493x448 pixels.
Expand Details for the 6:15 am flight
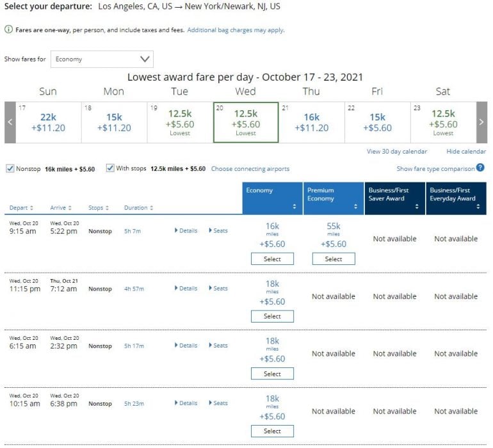click(186, 346)
